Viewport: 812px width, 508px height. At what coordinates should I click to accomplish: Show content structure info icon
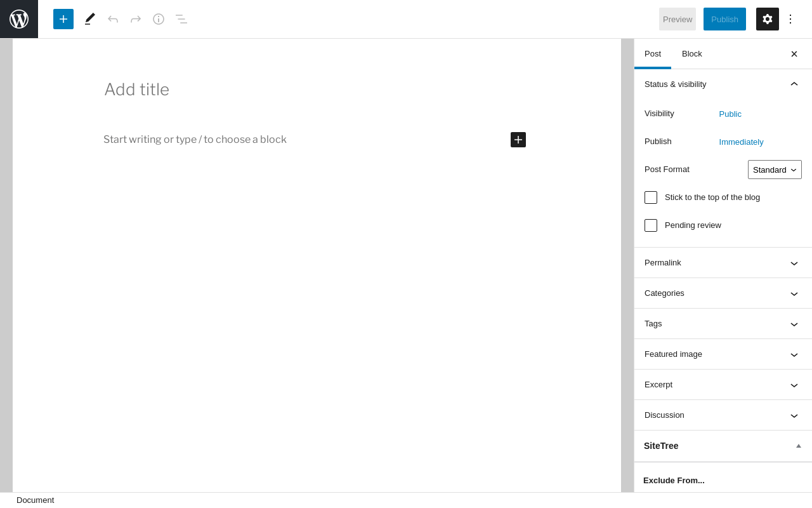click(159, 19)
